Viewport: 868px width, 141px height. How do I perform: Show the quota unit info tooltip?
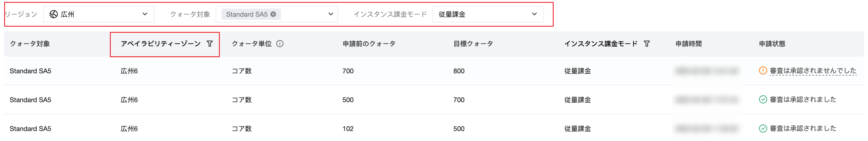(280, 44)
